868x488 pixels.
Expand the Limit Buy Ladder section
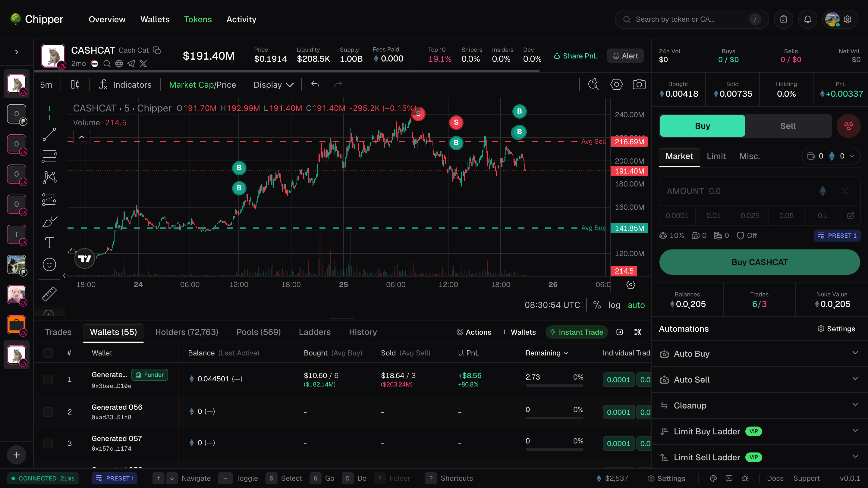click(x=759, y=431)
